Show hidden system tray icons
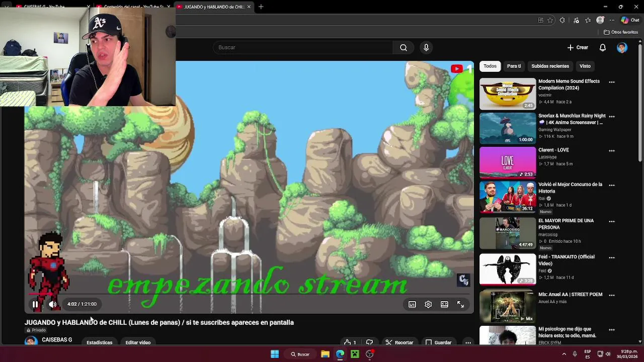The height and width of the screenshot is (362, 644). [563, 354]
